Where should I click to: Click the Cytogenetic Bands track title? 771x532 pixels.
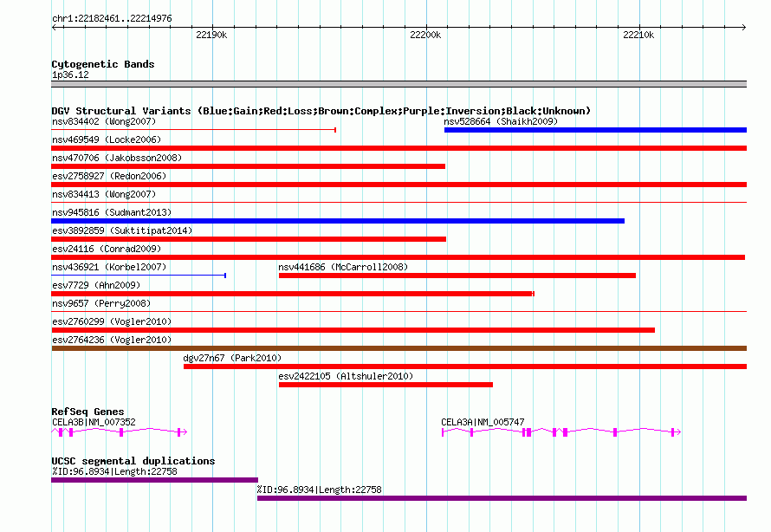(x=103, y=64)
